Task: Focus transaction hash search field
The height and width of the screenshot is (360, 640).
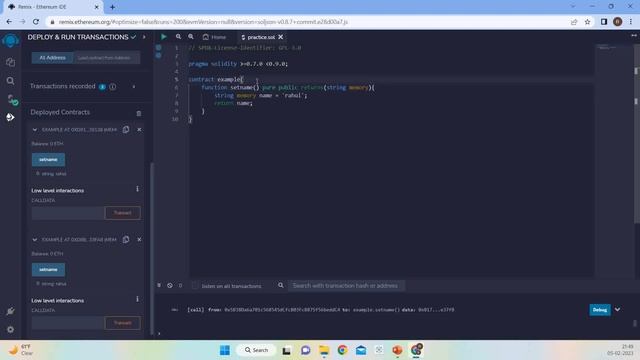Action: pos(347,286)
